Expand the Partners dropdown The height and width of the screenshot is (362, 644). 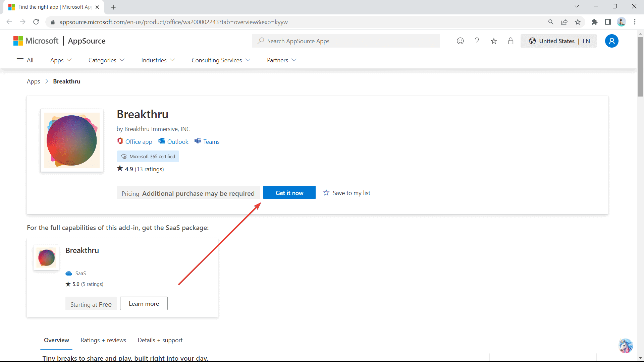point(281,60)
